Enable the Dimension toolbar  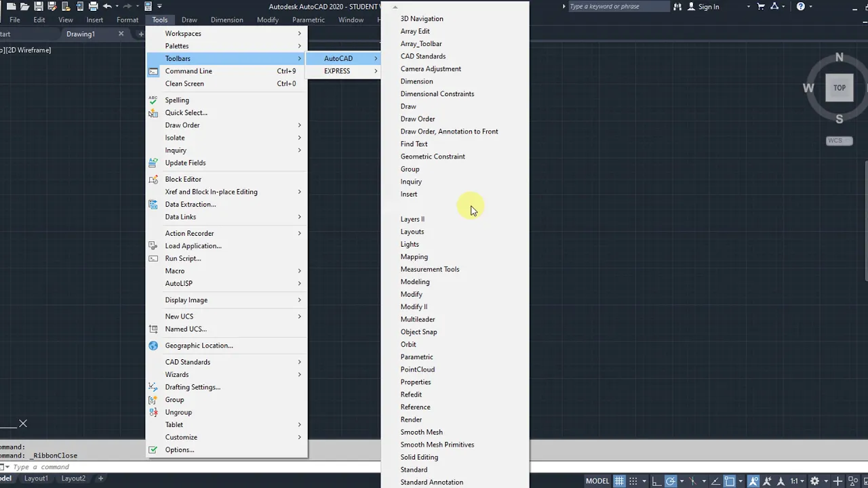click(454, 81)
